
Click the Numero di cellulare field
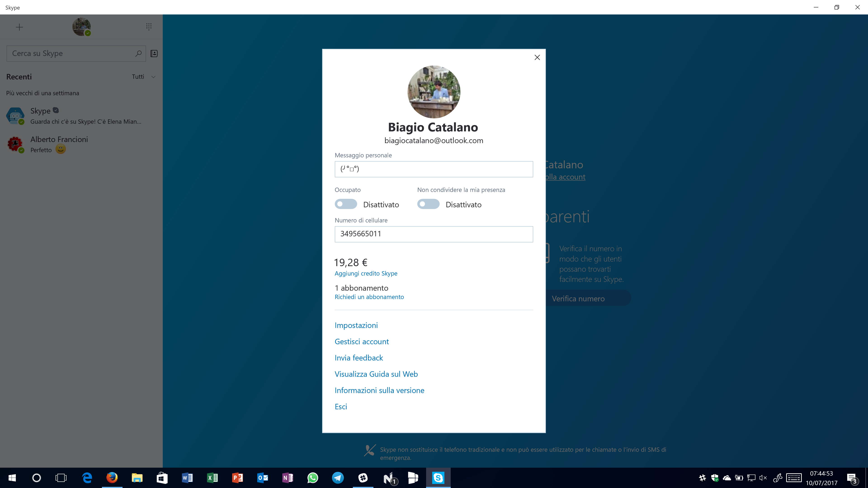click(x=434, y=234)
